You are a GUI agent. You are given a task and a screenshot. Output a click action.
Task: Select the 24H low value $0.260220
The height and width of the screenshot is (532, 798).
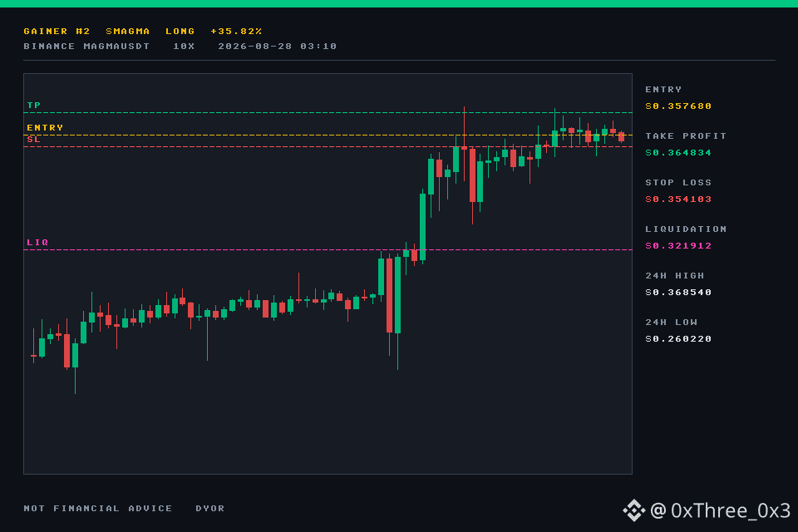678,339
